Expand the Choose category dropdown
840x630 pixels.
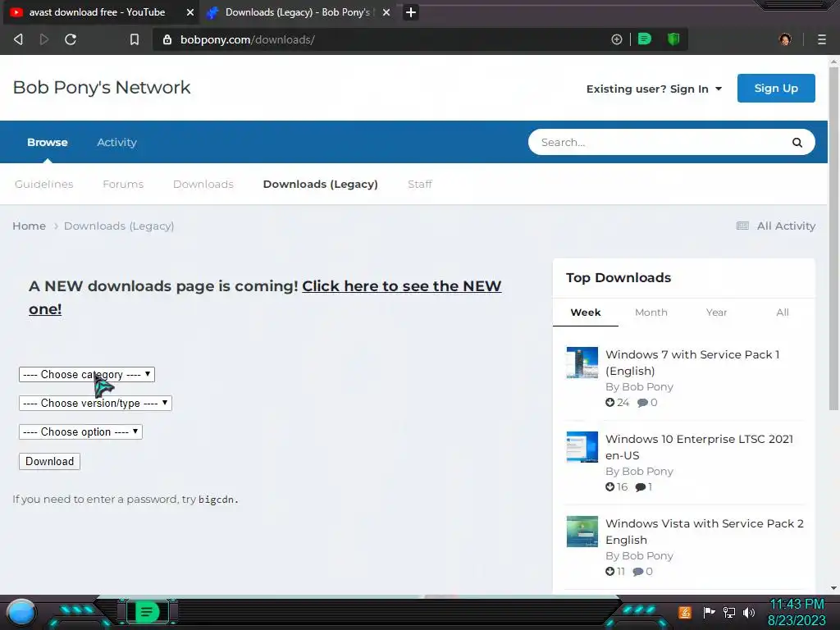pyautogui.click(x=87, y=374)
